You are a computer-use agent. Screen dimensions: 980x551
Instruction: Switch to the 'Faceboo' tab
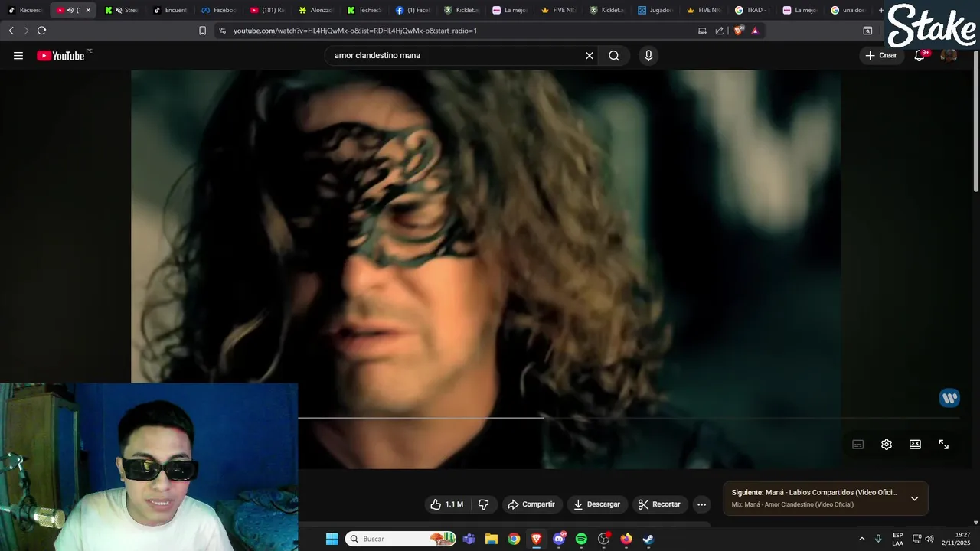218,10
